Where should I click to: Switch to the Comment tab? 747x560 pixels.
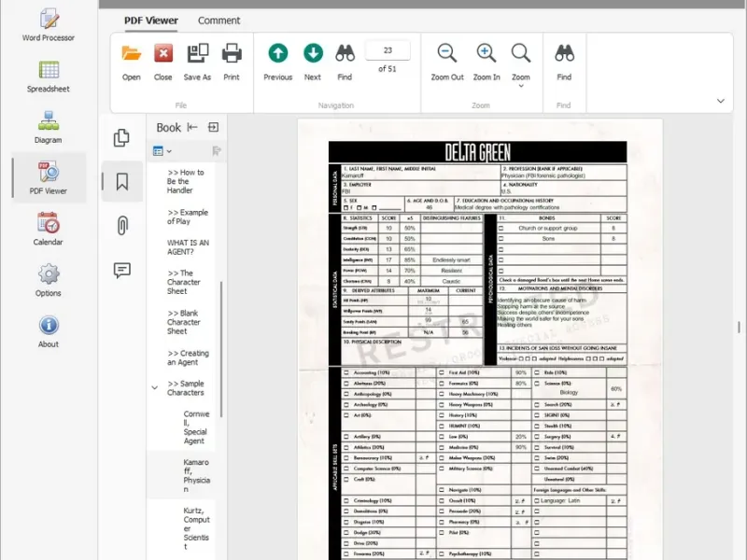pyautogui.click(x=218, y=21)
